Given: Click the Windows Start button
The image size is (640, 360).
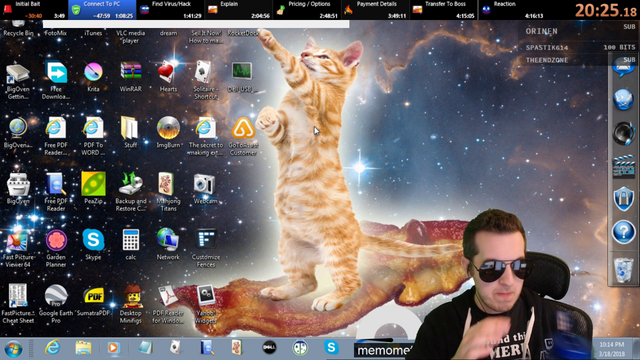Looking at the screenshot, I should click(13, 349).
